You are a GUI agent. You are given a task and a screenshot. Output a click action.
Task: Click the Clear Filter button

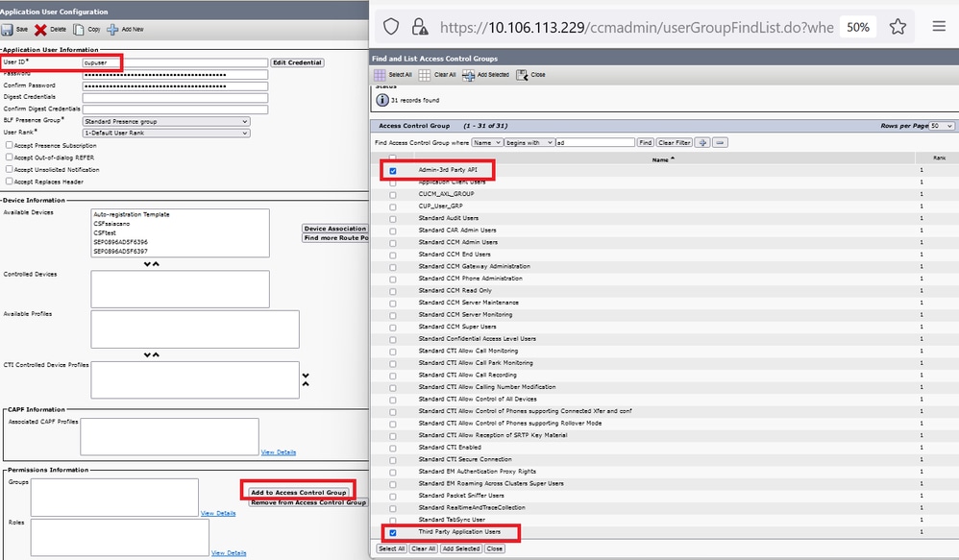pyautogui.click(x=675, y=142)
